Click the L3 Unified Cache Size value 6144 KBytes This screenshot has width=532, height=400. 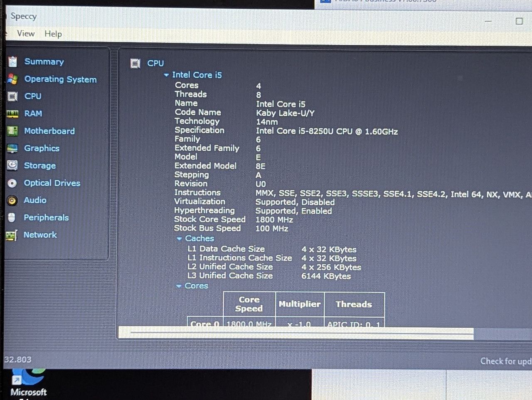coord(326,276)
